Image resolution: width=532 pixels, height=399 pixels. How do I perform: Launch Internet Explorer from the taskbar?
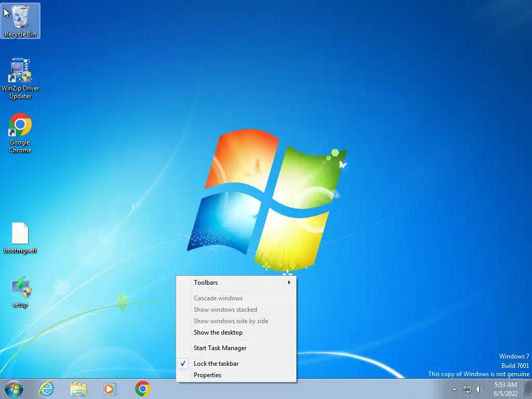coord(46,389)
